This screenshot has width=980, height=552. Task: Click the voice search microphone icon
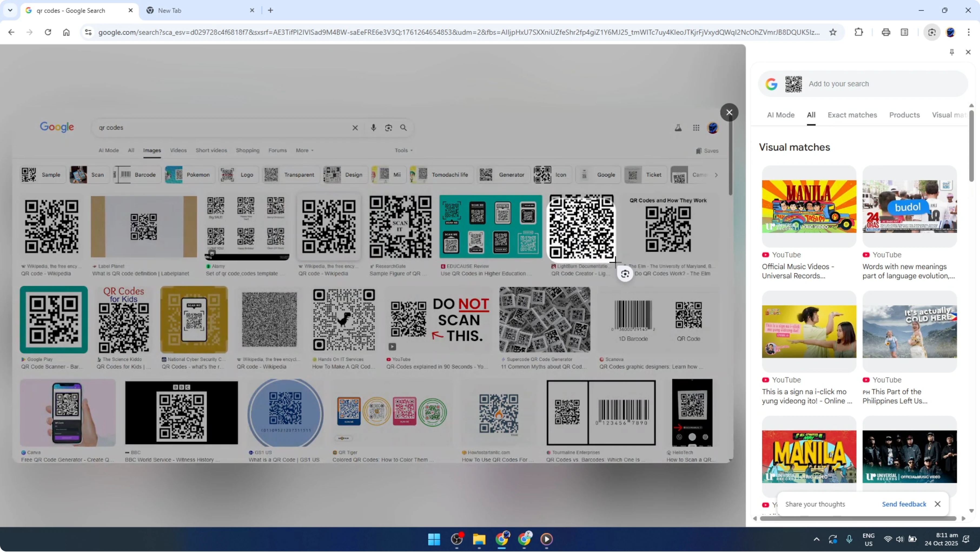(x=374, y=127)
